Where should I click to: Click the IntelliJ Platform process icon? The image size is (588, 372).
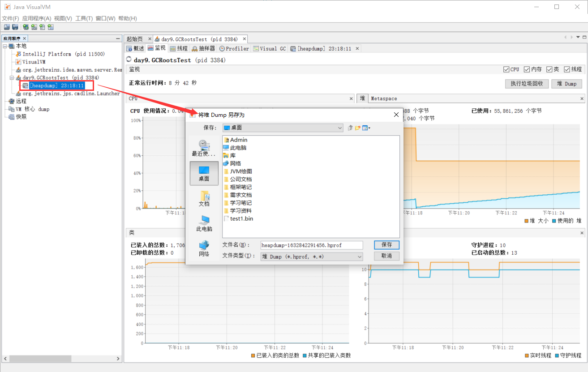18,54
